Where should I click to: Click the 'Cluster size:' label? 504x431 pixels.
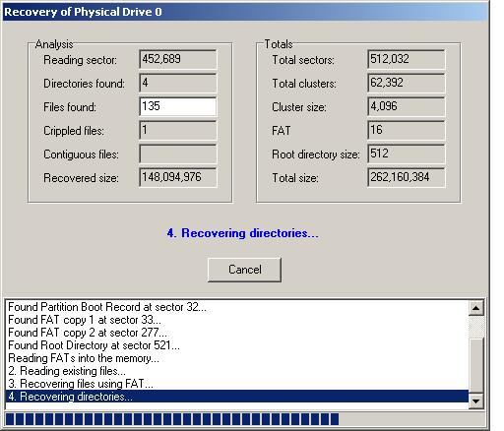pyautogui.click(x=299, y=107)
